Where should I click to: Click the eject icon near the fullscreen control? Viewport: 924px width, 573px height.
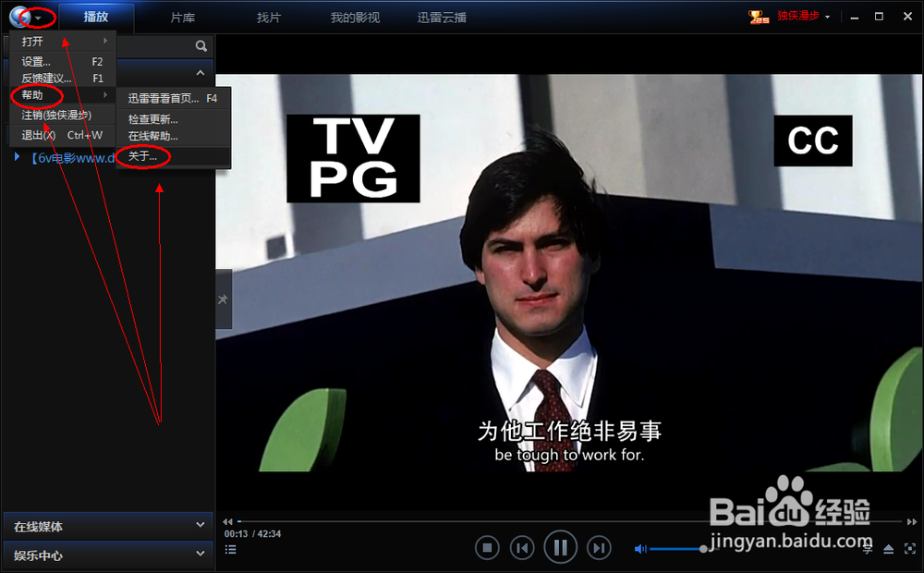888,548
